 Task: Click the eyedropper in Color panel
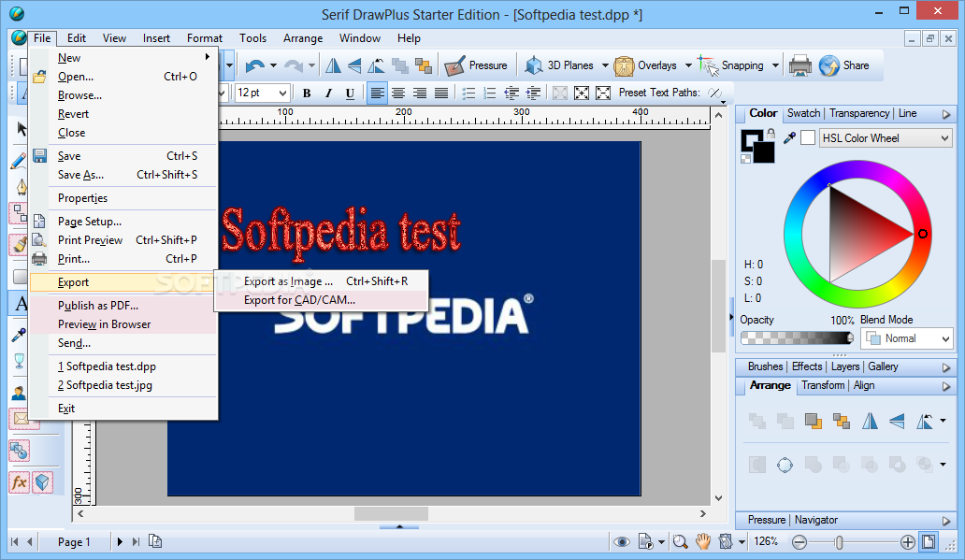pyautogui.click(x=789, y=137)
